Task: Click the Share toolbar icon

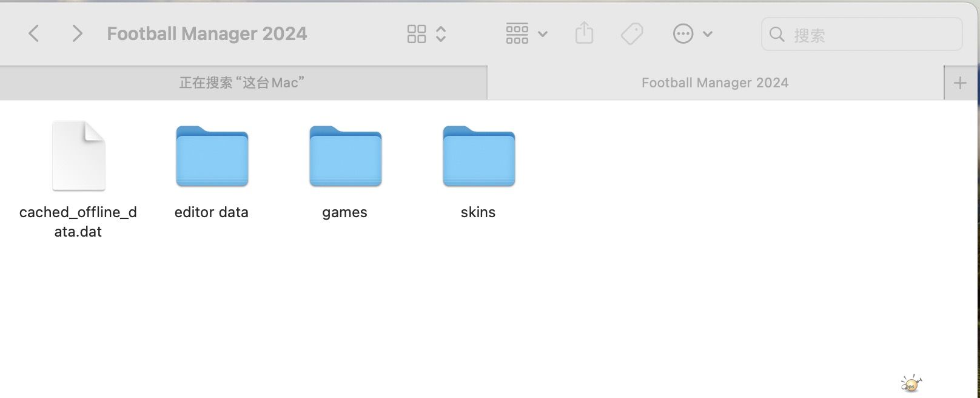Action: [584, 33]
